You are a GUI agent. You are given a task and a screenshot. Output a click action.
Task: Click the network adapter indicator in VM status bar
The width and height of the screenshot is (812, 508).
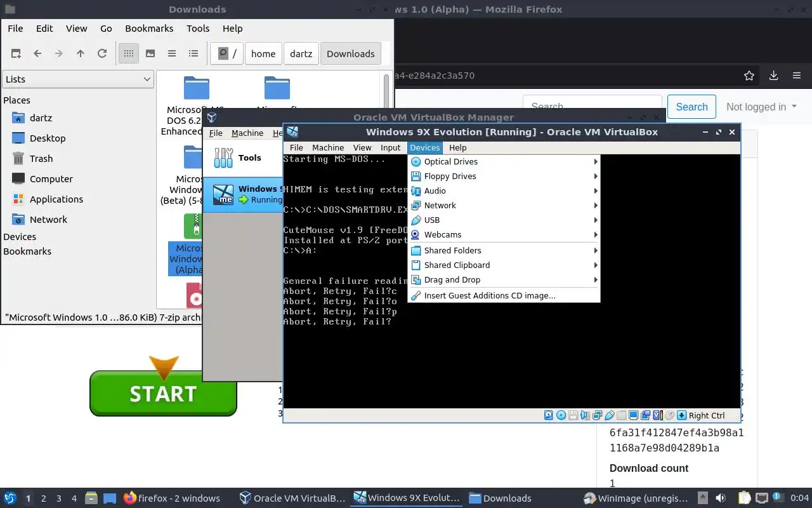597,415
